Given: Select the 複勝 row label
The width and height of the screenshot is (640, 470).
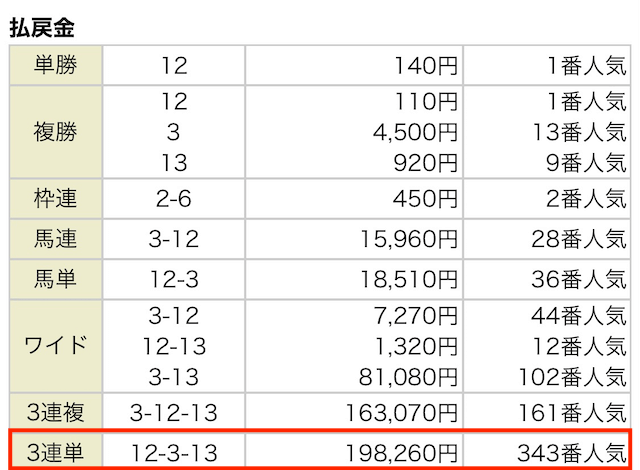Looking at the screenshot, I should 55,132.
